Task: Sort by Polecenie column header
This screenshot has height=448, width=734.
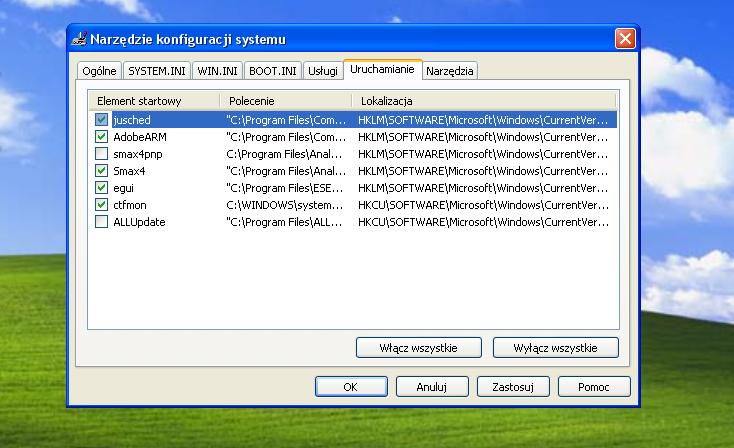Action: point(286,101)
